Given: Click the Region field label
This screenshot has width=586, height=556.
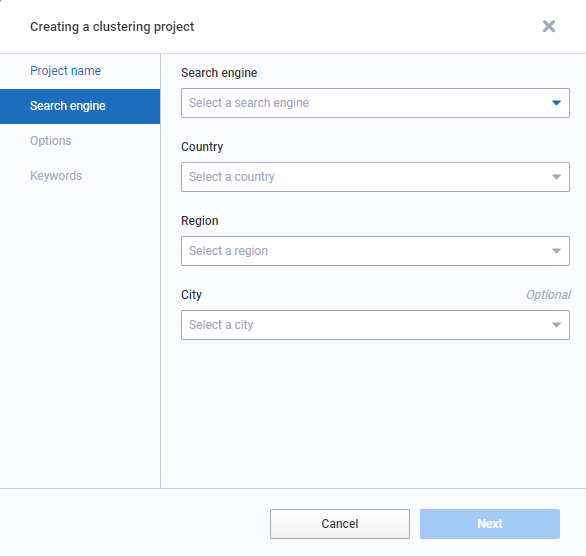Looking at the screenshot, I should pyautogui.click(x=200, y=221).
